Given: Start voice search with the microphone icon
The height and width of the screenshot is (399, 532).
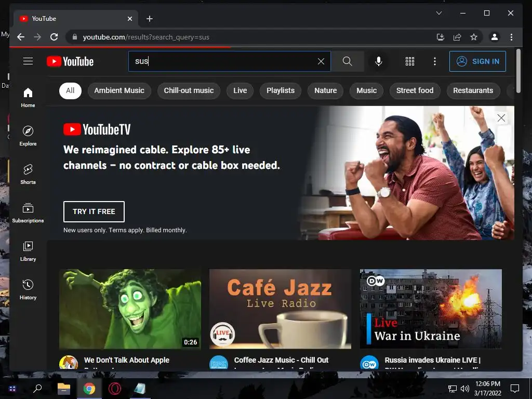Looking at the screenshot, I should click(379, 61).
